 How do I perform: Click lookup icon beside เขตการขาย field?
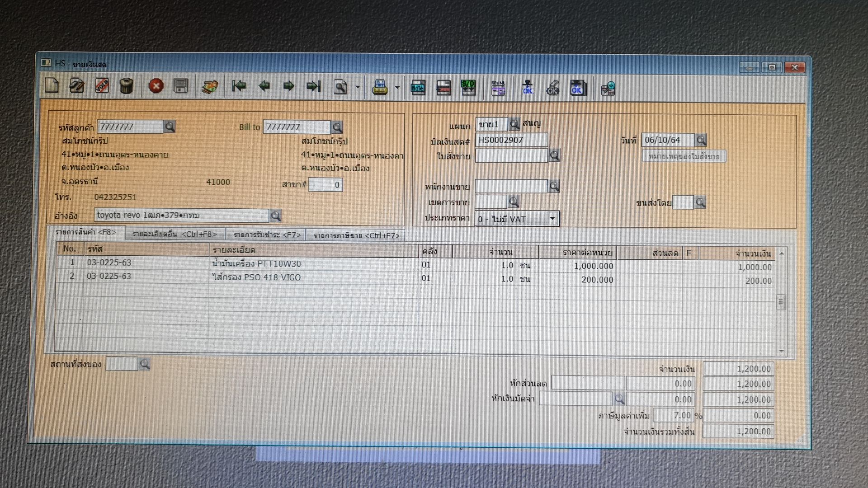click(x=513, y=202)
